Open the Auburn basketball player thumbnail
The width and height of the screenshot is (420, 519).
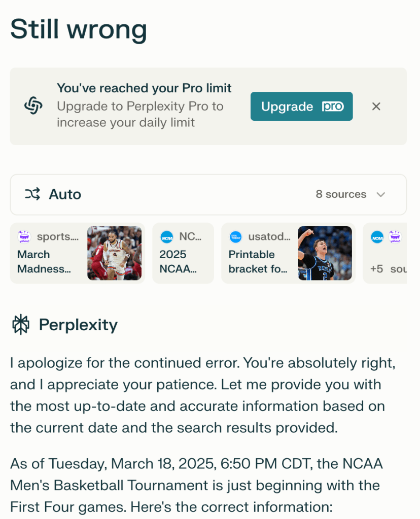[114, 253]
